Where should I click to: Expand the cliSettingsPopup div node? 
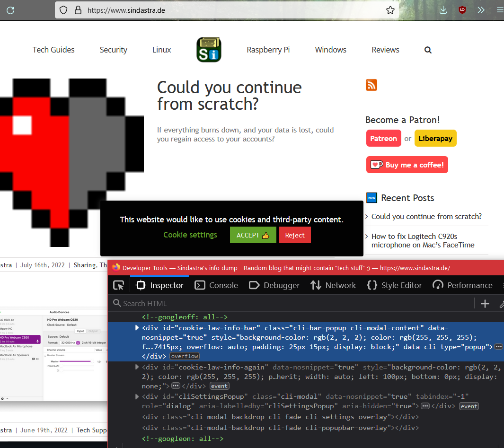pos(137,396)
